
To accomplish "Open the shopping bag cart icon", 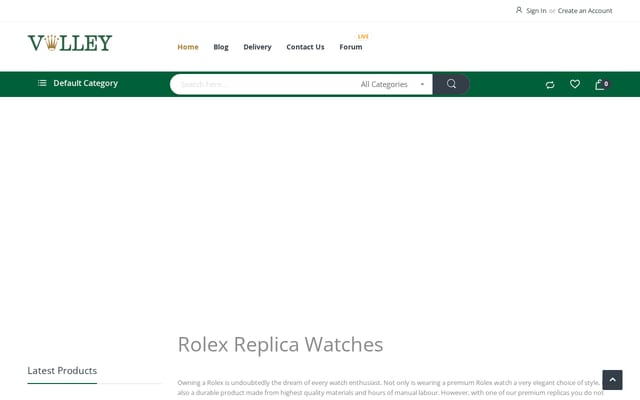I will point(599,84).
